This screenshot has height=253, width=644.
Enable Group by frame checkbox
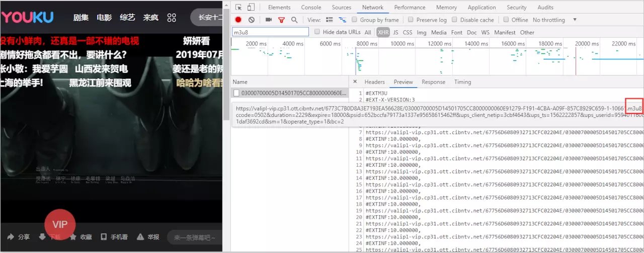(355, 20)
